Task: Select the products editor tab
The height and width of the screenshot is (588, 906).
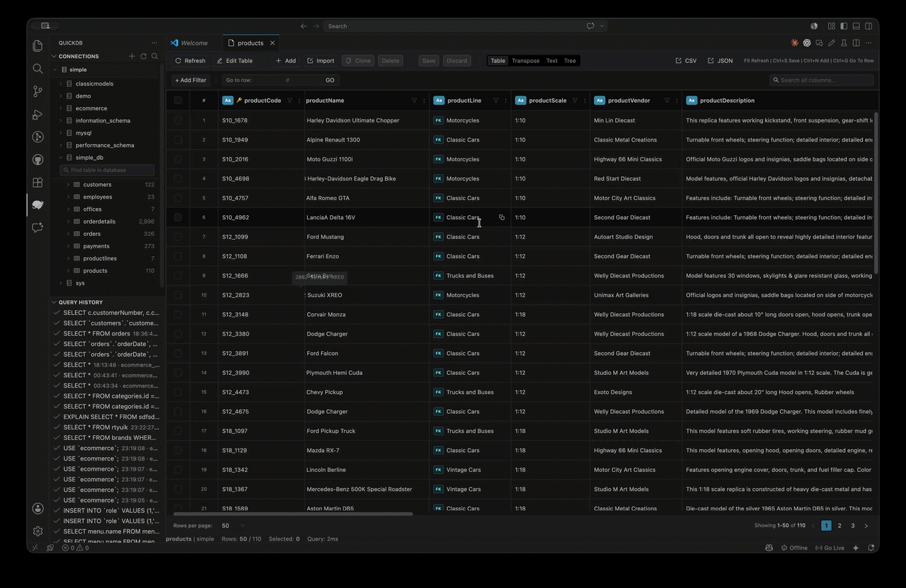Action: (251, 43)
